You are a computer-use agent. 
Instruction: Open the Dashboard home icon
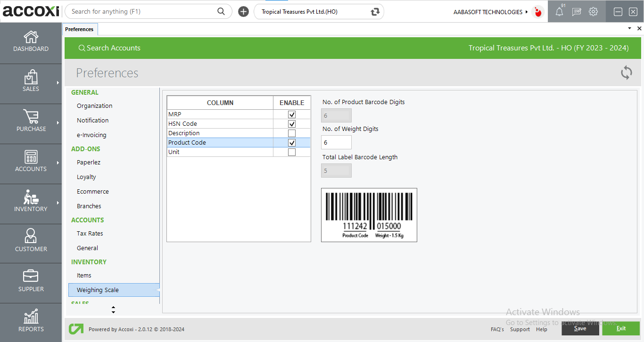pos(31,37)
